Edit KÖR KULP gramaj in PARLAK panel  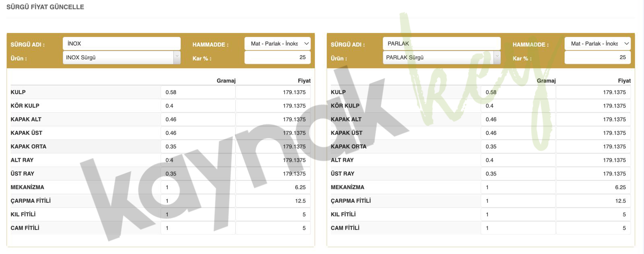coord(518,106)
